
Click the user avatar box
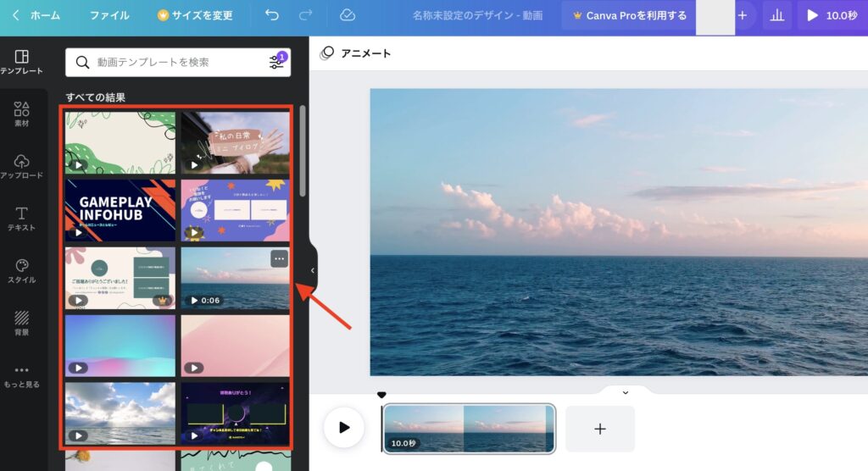(x=715, y=17)
